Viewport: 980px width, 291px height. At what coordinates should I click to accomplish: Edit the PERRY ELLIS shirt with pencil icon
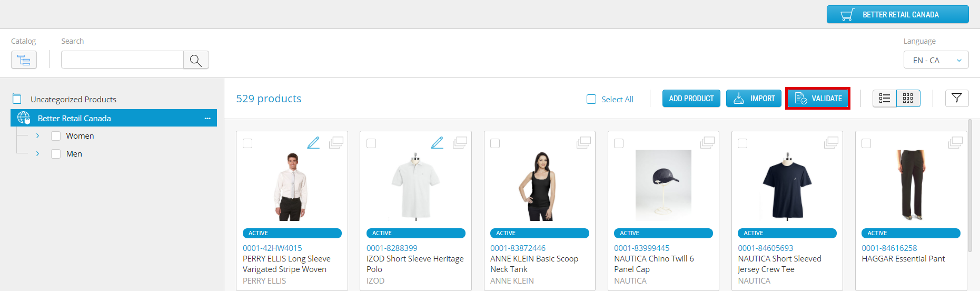coord(313,143)
